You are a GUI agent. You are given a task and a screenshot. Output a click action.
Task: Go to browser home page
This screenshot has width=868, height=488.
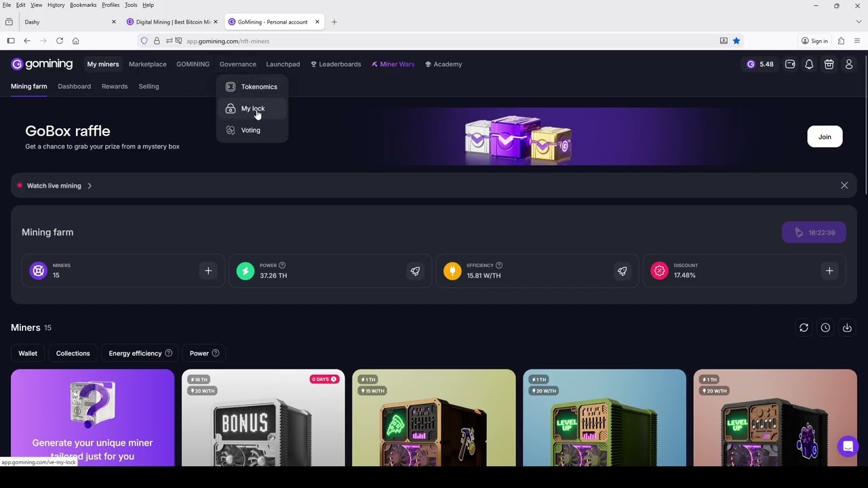point(76,41)
